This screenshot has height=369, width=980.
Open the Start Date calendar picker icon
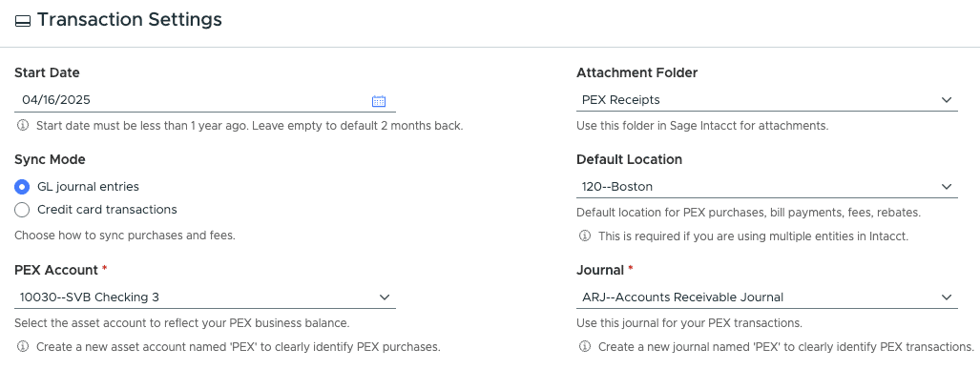coord(379,100)
